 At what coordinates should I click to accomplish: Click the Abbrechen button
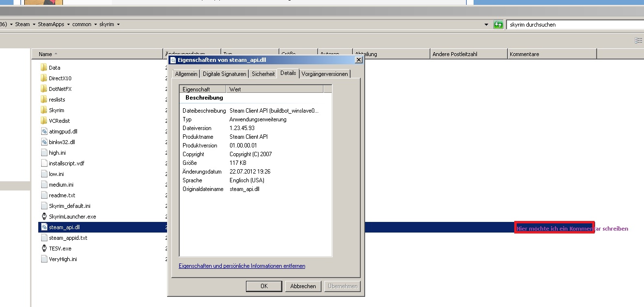tap(303, 286)
